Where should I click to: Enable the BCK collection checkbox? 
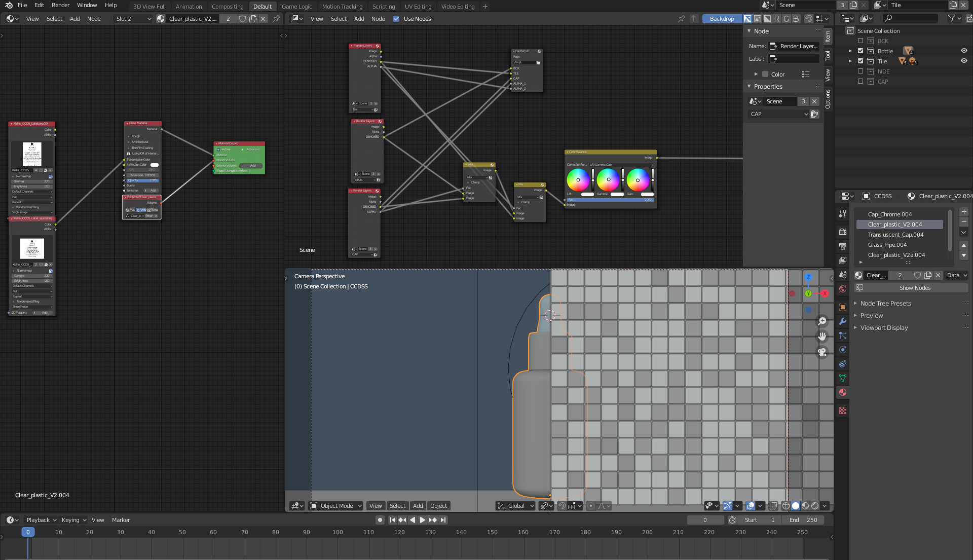pos(860,41)
